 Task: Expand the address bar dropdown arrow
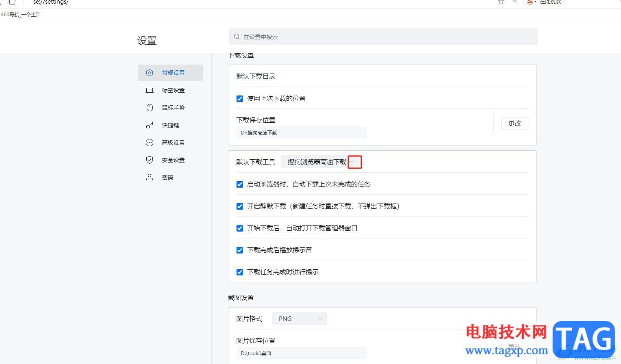(515, 2)
